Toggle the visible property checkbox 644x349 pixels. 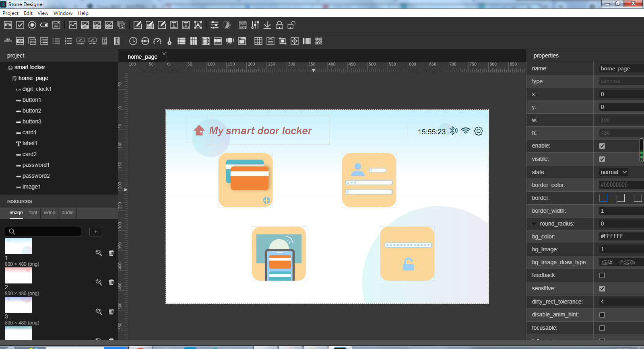(602, 159)
